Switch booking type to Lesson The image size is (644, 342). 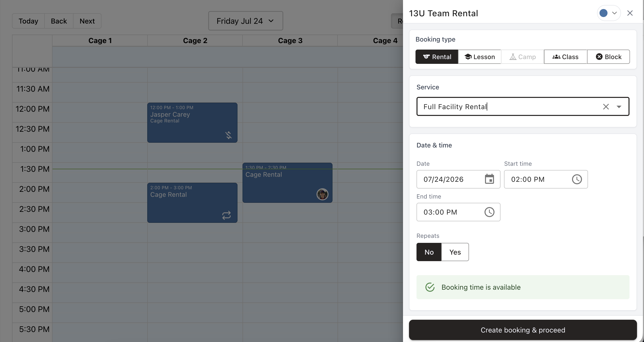tap(479, 57)
